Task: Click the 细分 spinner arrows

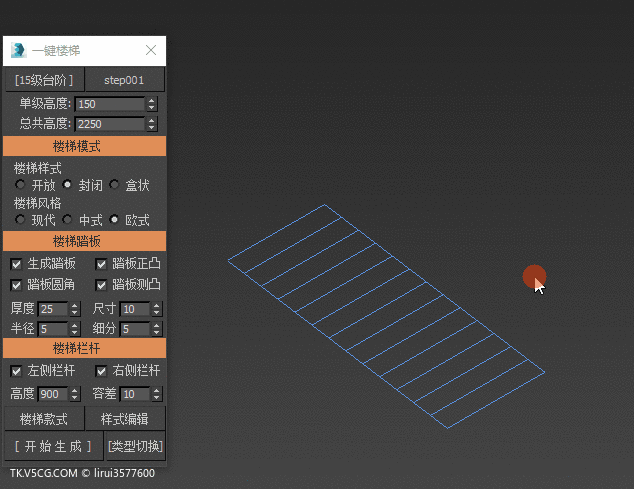Action: tap(157, 329)
